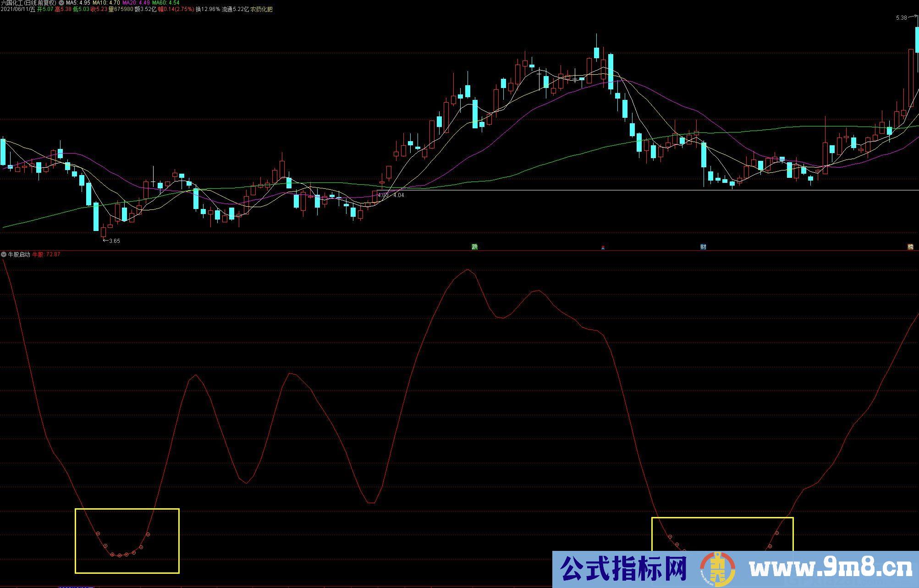Click the MA60: 4.54 label
Viewport: 919px width, 588px height.
[166, 3]
